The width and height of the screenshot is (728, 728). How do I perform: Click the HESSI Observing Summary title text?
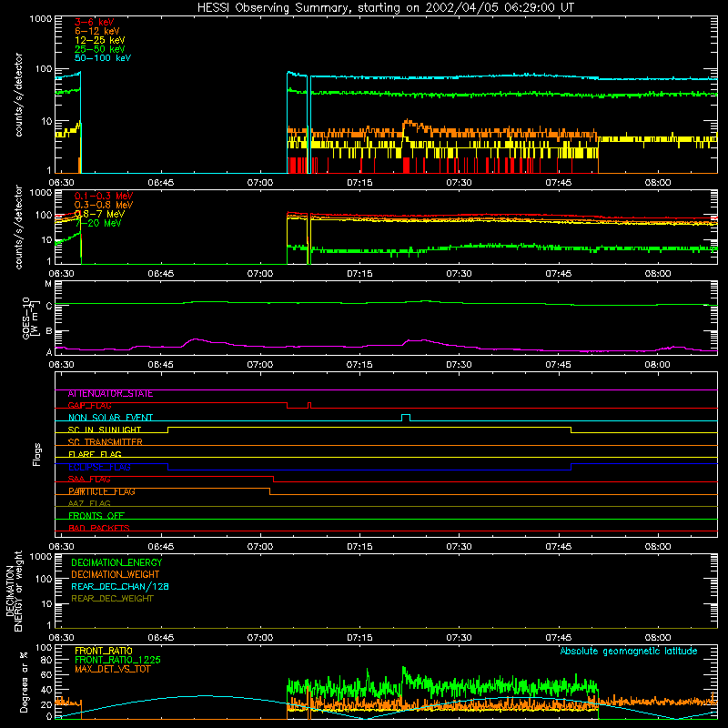coord(386,8)
